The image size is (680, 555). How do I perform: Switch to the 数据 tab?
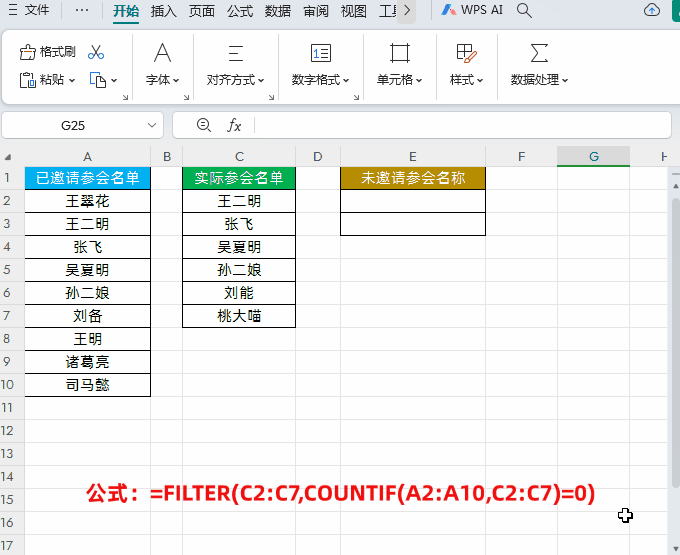[x=278, y=11]
